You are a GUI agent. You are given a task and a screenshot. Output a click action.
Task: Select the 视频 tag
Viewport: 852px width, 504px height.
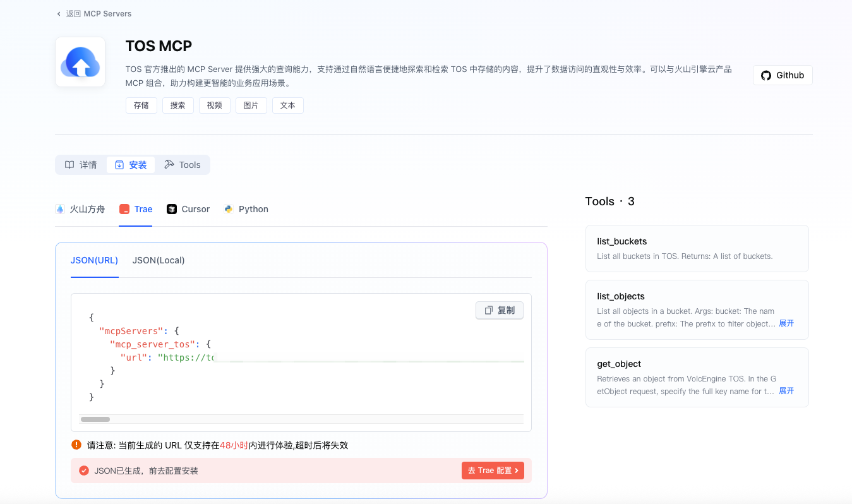click(x=215, y=105)
